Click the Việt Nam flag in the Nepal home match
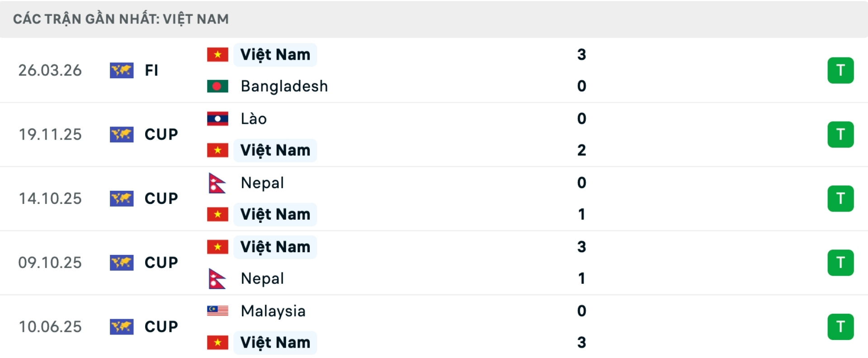 pyautogui.click(x=217, y=214)
